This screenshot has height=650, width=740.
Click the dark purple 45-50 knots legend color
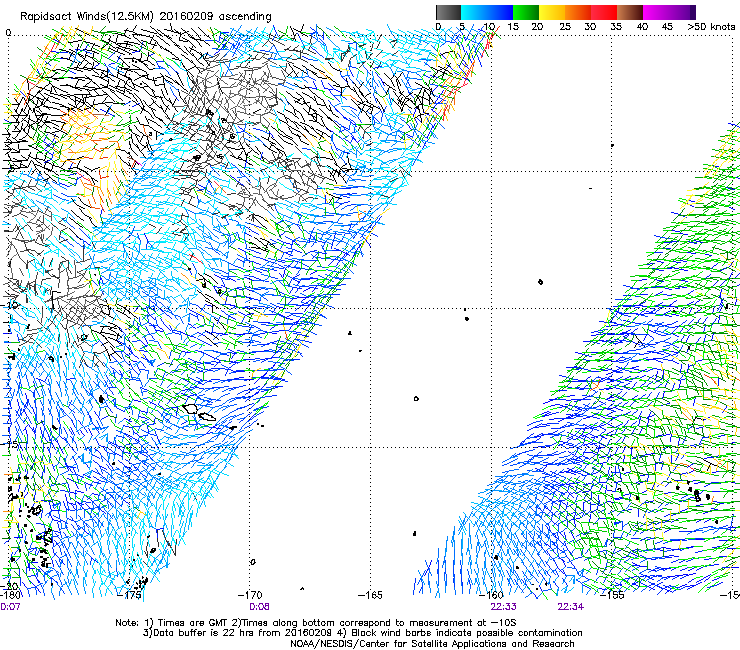pyautogui.click(x=682, y=12)
